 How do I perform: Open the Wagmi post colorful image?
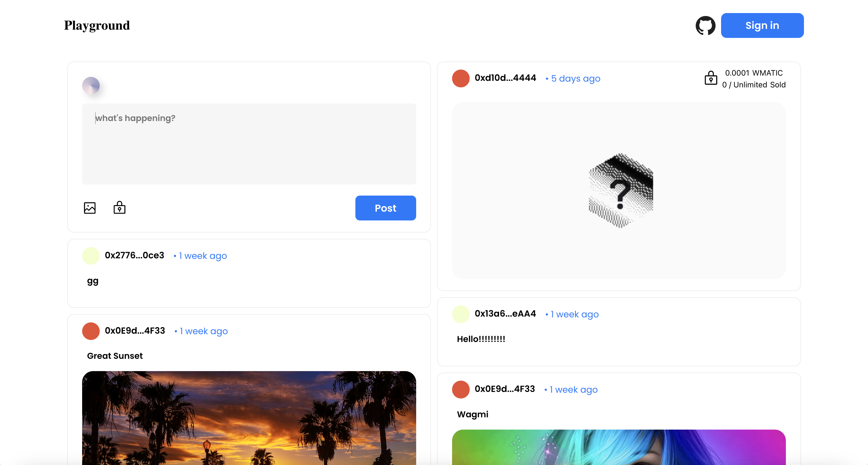[x=619, y=447]
